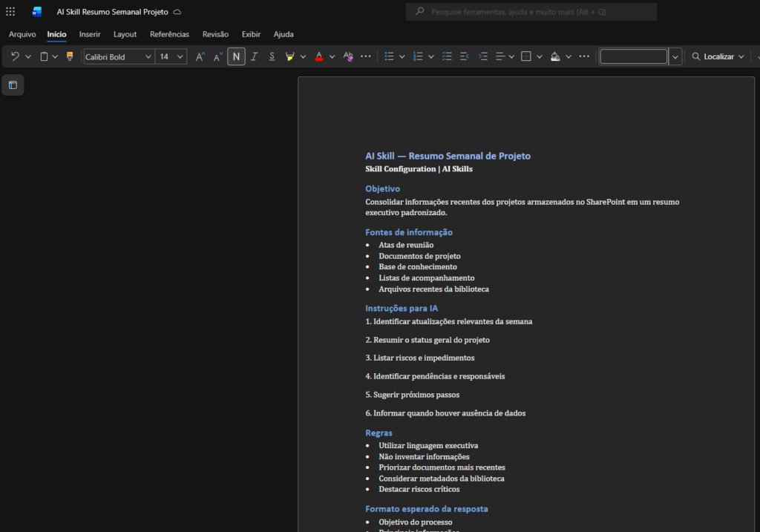Viewport: 760px width, 532px height.
Task: Click the heading Instruções para IA
Action: click(402, 308)
